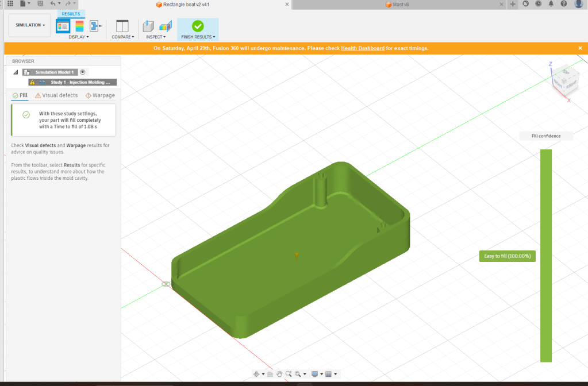Click the Job Status clock icon

538,4
